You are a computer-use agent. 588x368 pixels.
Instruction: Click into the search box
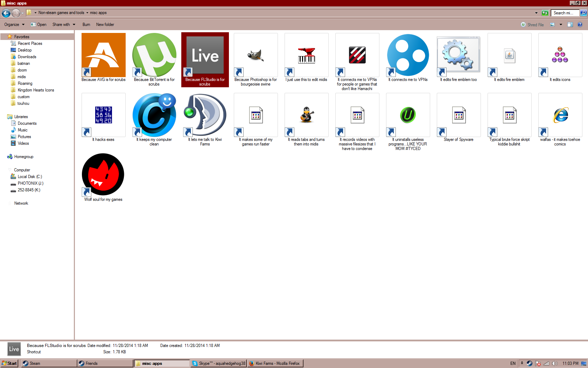565,13
